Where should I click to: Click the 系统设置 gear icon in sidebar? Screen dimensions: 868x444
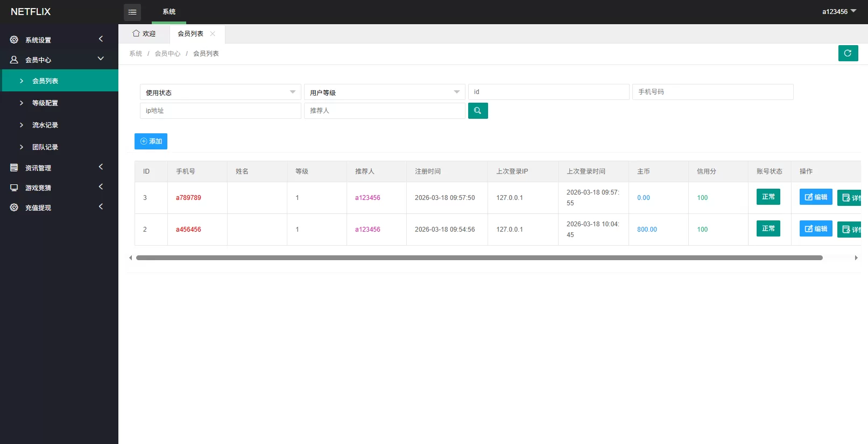(14, 40)
